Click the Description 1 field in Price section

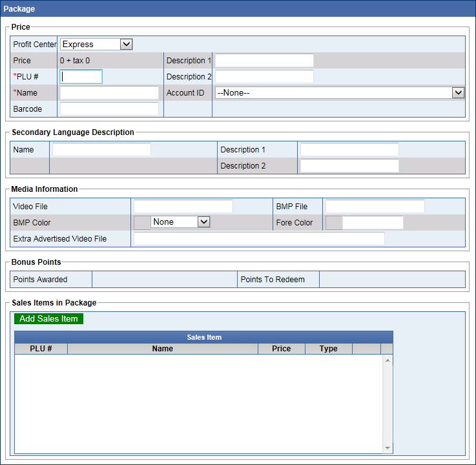click(x=264, y=61)
